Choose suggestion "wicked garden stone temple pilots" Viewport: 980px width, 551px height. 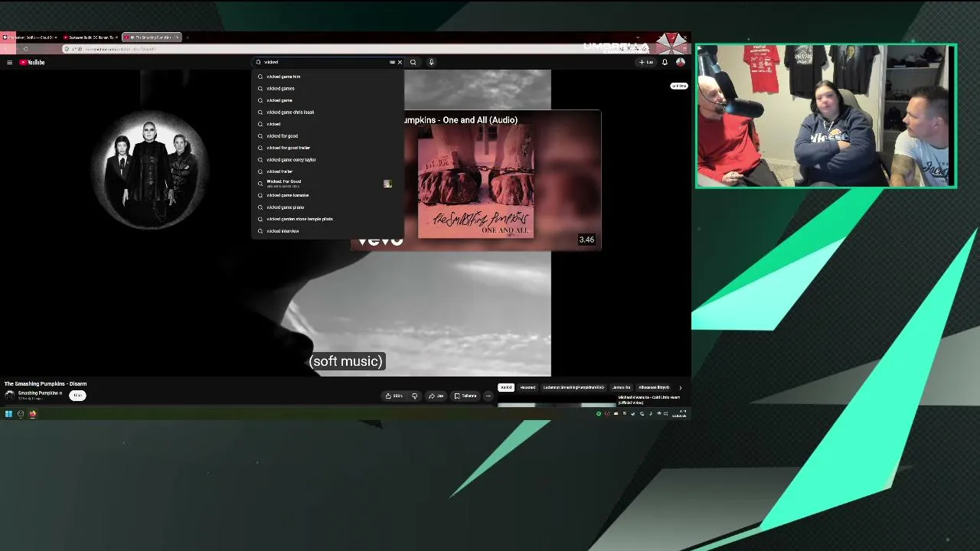(328, 219)
